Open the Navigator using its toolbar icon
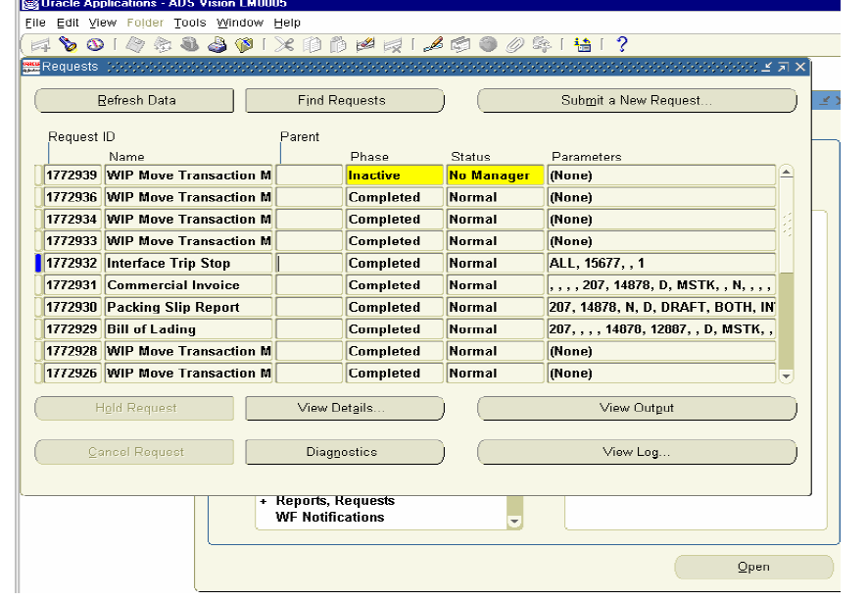 [95, 43]
